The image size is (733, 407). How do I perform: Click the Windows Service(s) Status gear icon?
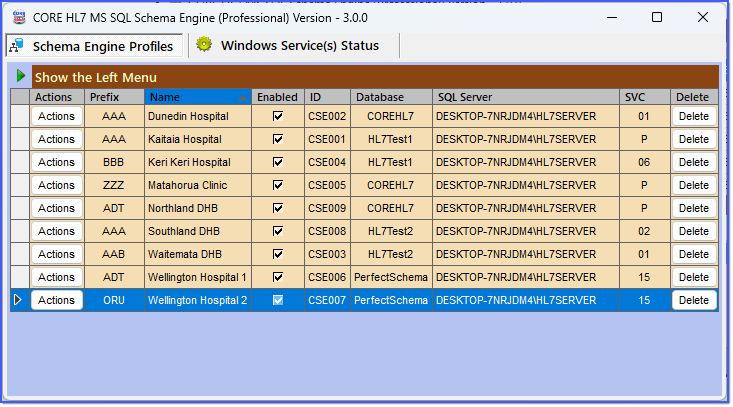coord(204,44)
